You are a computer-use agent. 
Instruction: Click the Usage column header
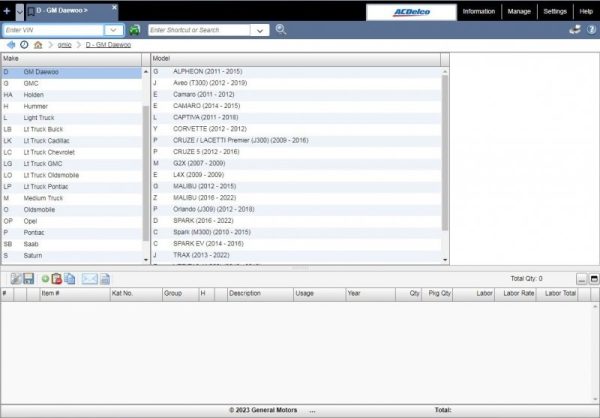(320, 294)
